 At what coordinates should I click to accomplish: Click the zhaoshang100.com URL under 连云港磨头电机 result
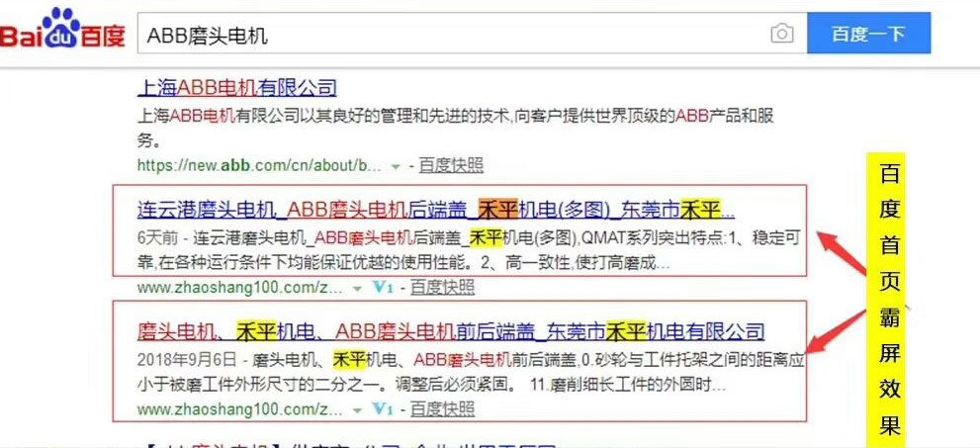click(240, 288)
